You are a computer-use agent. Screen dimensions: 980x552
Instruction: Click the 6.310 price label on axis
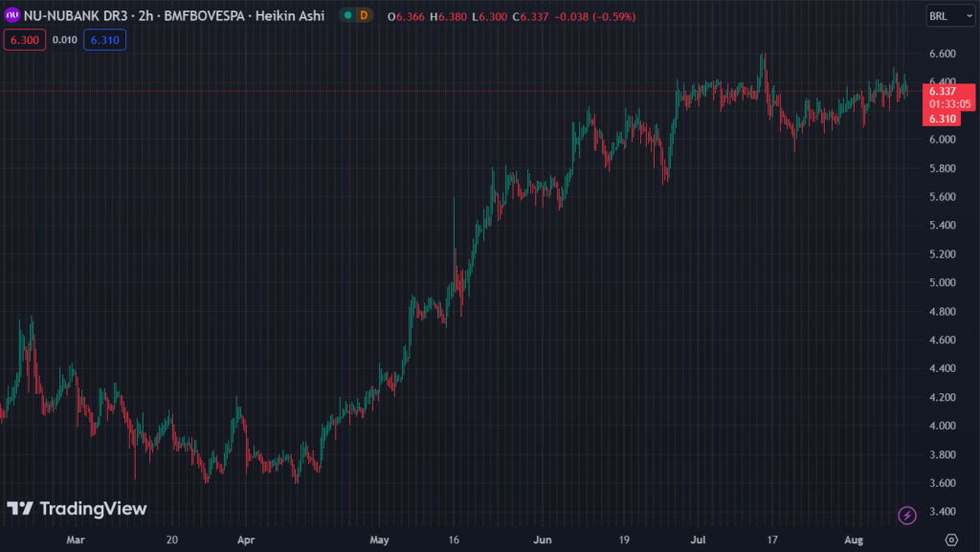coord(942,119)
